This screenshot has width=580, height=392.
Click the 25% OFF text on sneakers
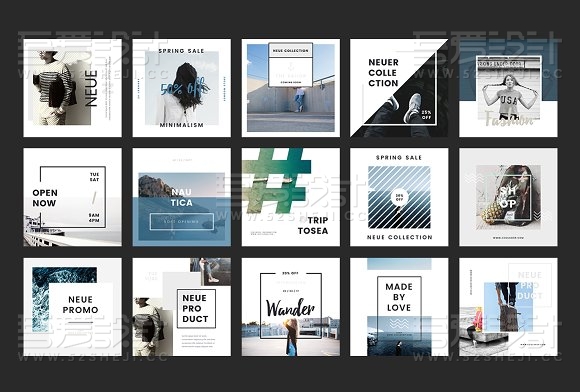tap(426, 115)
